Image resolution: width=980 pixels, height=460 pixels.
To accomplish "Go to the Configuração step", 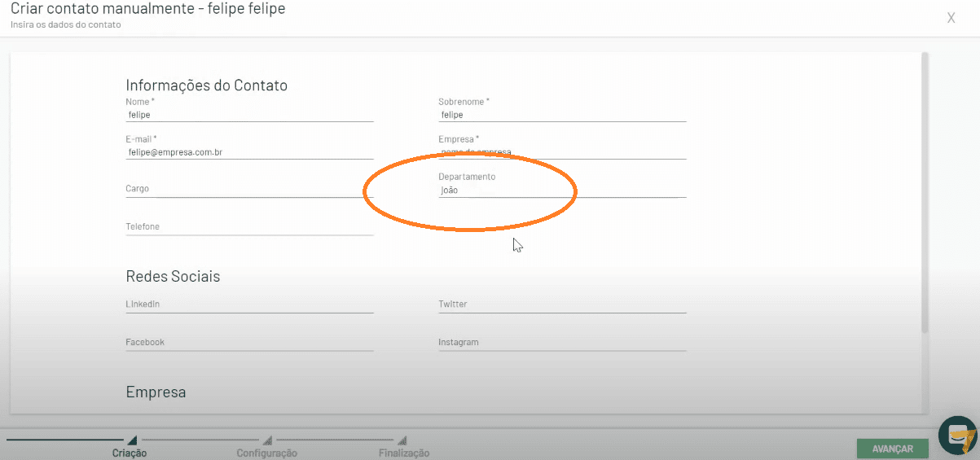I will tap(267, 453).
